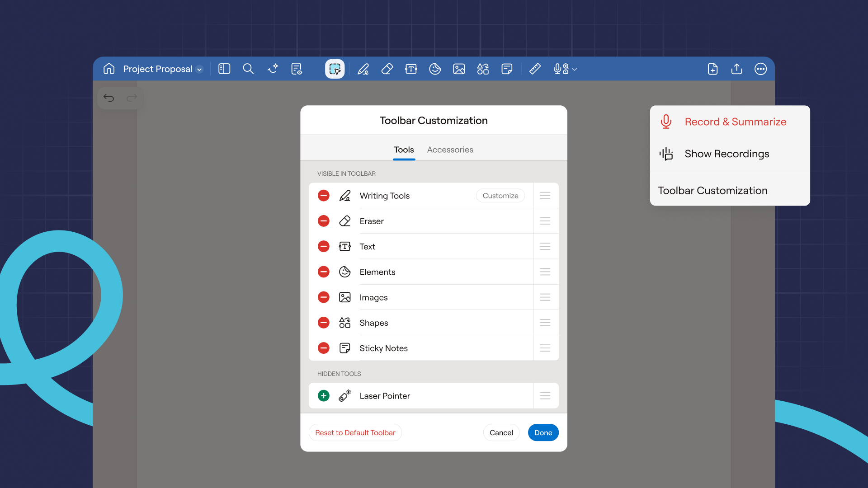Click the undo arrow button
Image resolution: width=868 pixels, height=488 pixels.
coord(108,98)
